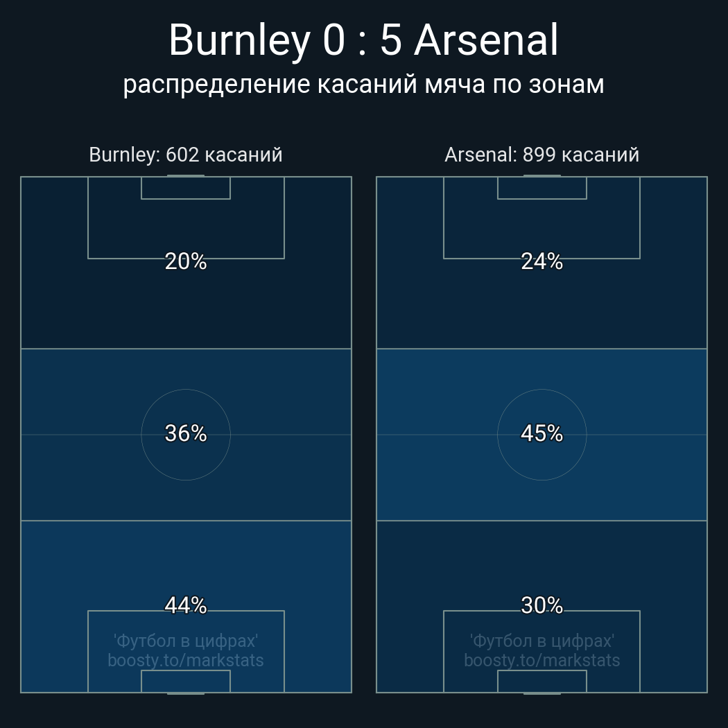Click 'Футбол в цифрах' watermark on Burnley pitch
728x728 pixels.
click(x=186, y=641)
